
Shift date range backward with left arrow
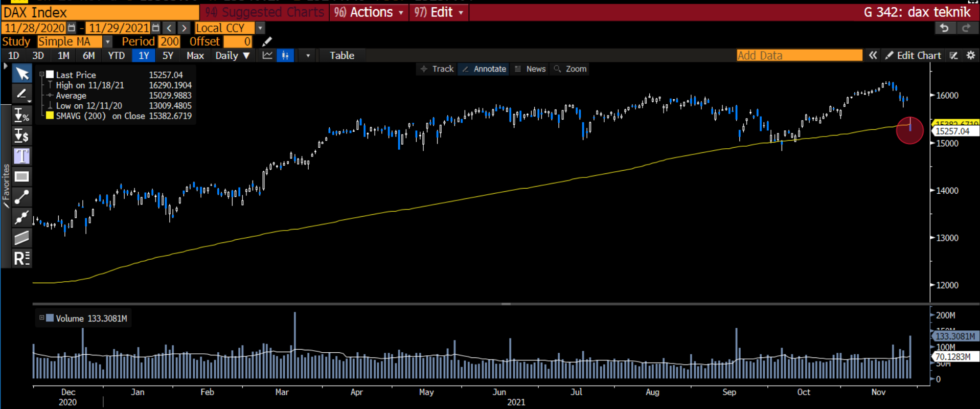169,28
